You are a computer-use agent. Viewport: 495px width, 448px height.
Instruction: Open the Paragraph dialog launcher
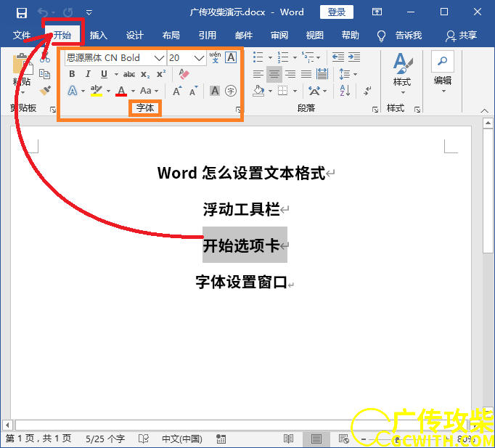(x=375, y=110)
